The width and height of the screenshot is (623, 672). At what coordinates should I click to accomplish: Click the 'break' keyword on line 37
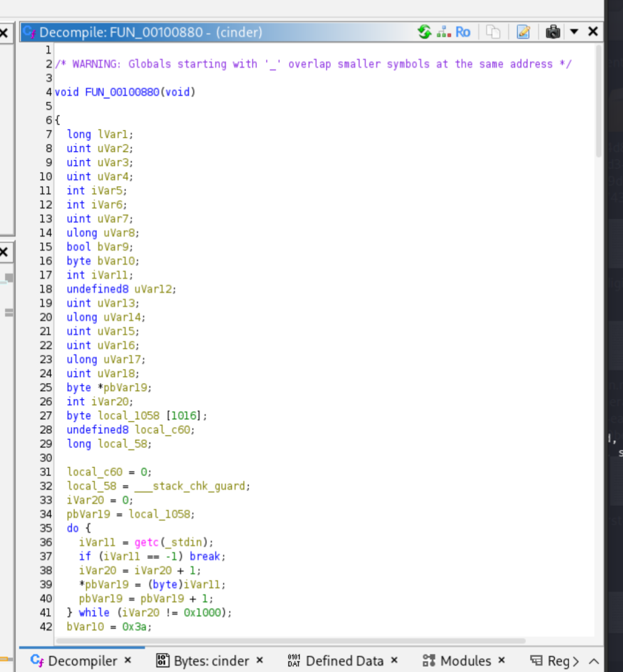pyautogui.click(x=205, y=556)
